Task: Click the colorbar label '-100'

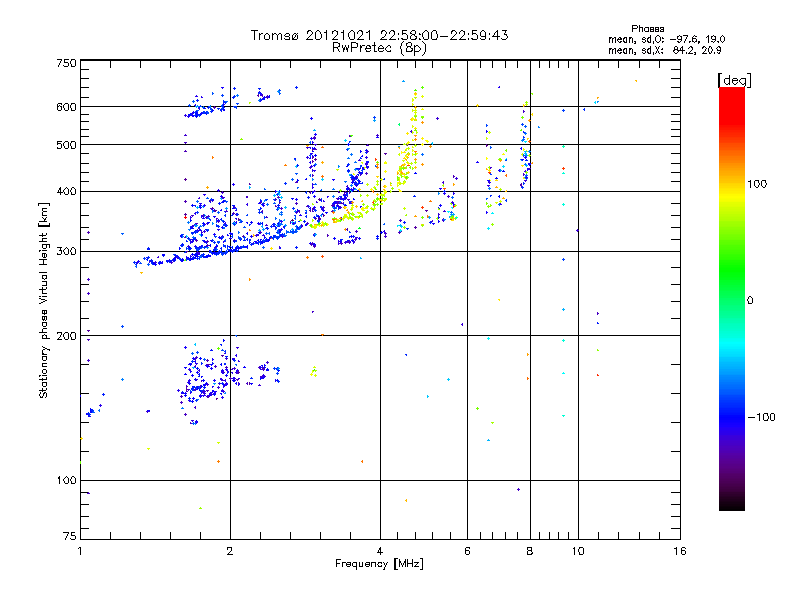Action: 761,417
